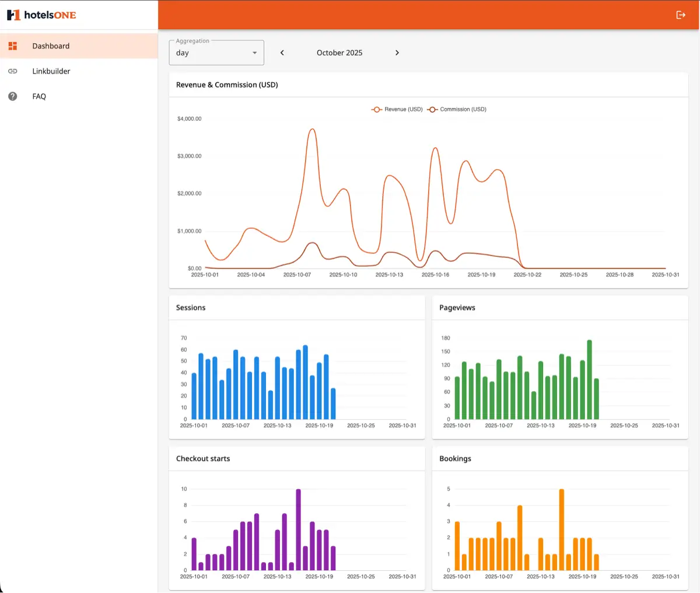Viewport: 700px width, 593px height.
Task: Click the Aggregation dropdown arrow
Action: coord(254,53)
